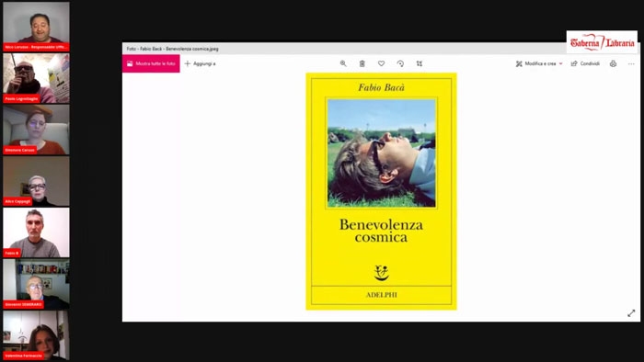644x362 pixels.
Task: Select Giovanni Semeraro's video thumbnail
Action: click(x=36, y=284)
